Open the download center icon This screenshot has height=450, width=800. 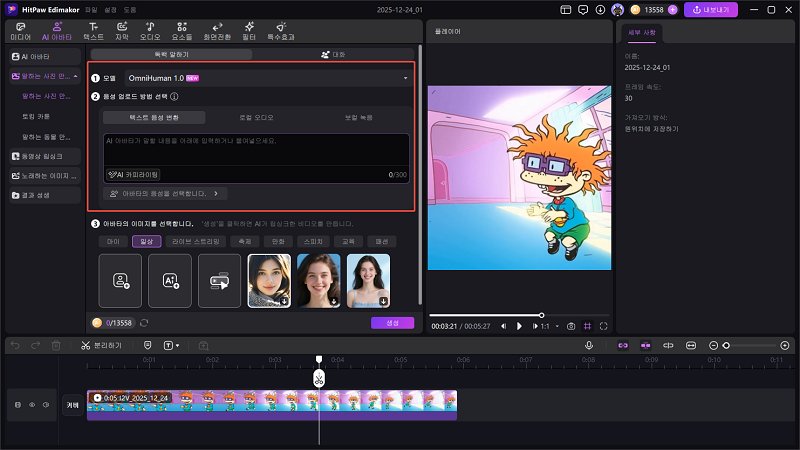click(x=600, y=10)
